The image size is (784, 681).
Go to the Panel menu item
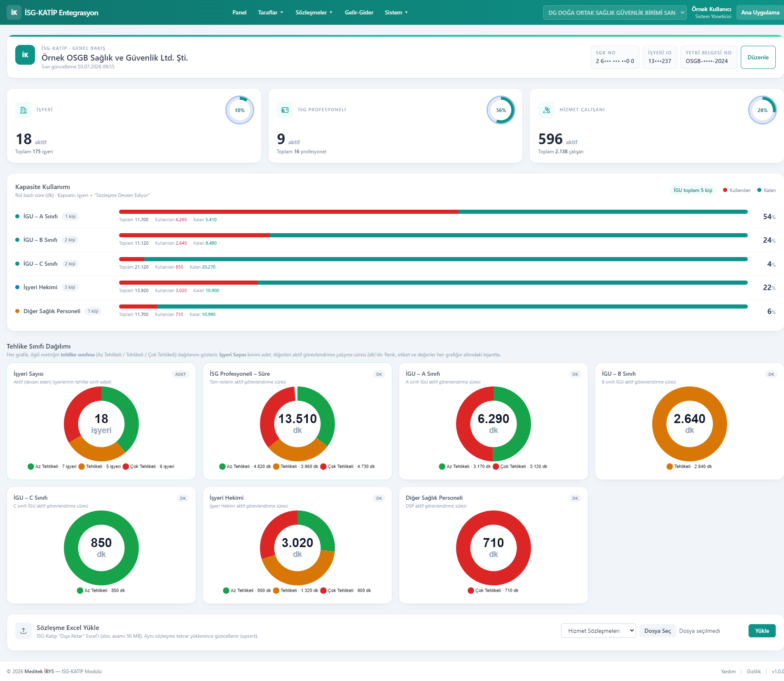point(239,12)
